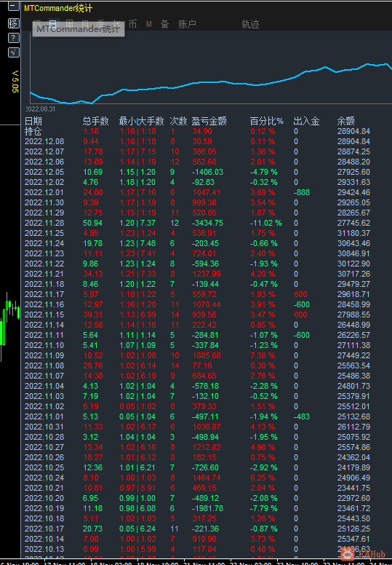Click the 次数 column header
The height and width of the screenshot is (565, 392).
(x=178, y=121)
